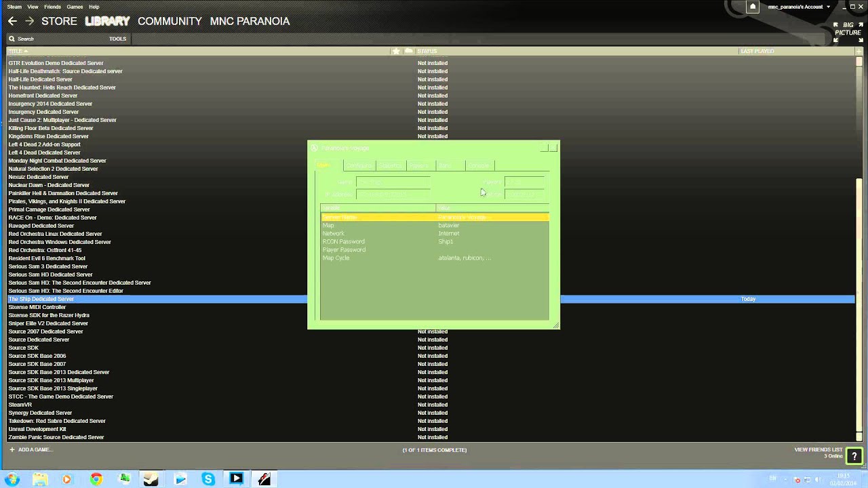Screen dimensions: 868x488
Task: Select the Player Password row
Action: [x=435, y=249]
